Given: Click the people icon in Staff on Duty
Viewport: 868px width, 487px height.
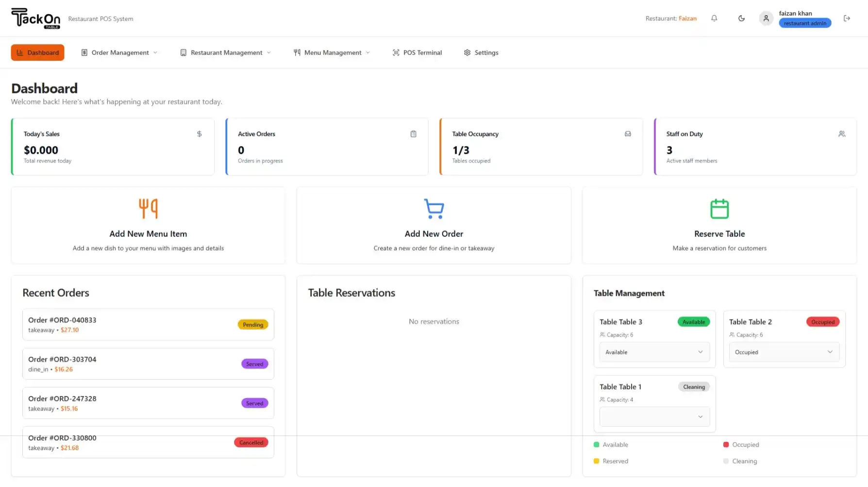Looking at the screenshot, I should (x=841, y=134).
